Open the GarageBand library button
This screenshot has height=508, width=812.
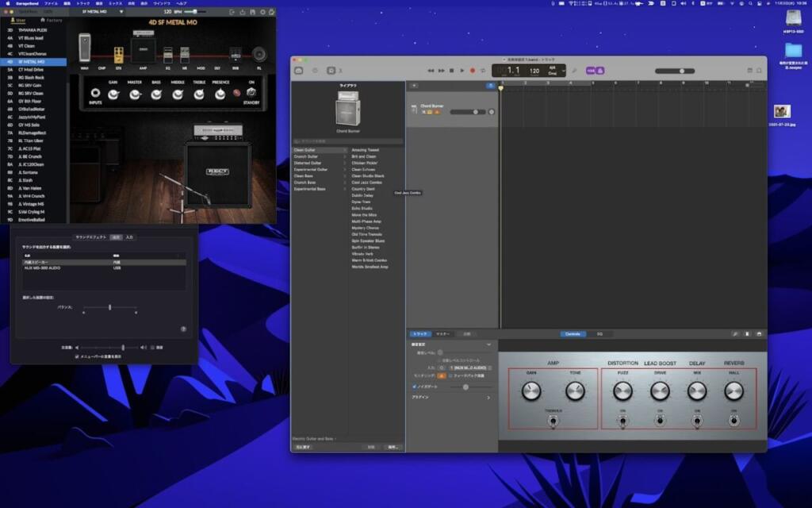pos(299,71)
